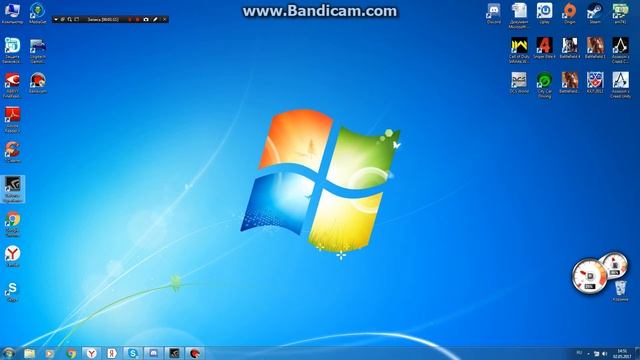The height and width of the screenshot is (360, 640).
Task: Open the Origin desktop shortcut
Action: point(570,13)
